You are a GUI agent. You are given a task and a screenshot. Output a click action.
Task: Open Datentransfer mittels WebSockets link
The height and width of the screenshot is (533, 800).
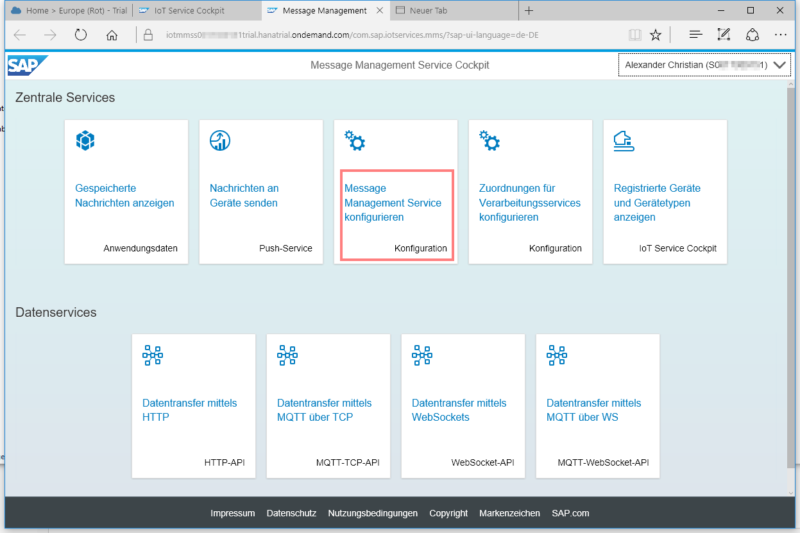click(459, 410)
